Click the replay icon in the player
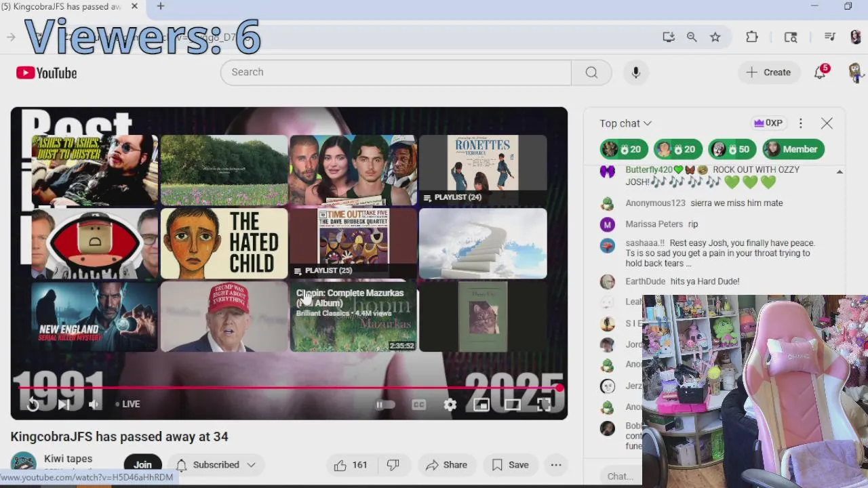Screen dimensions: 868x488 pos(33,405)
